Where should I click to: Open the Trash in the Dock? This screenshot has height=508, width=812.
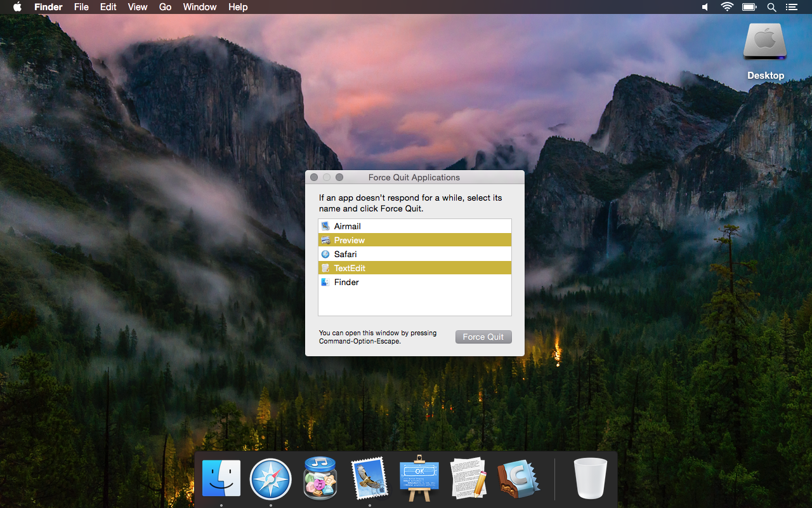pyautogui.click(x=591, y=478)
